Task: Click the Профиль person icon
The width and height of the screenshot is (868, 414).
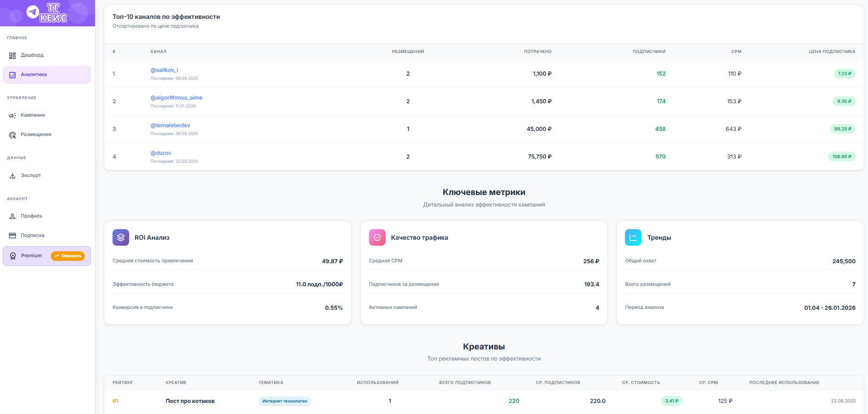Action: coord(12,216)
